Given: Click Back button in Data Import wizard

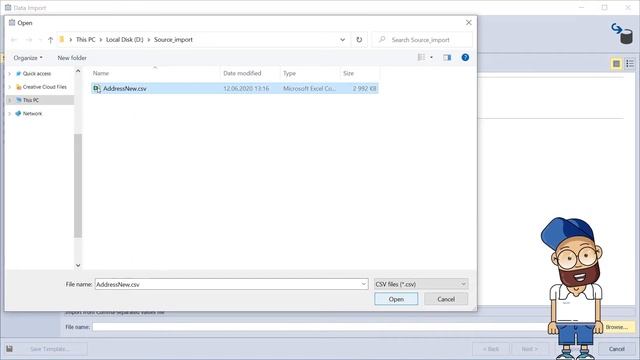Looking at the screenshot, I should pos(491,349).
